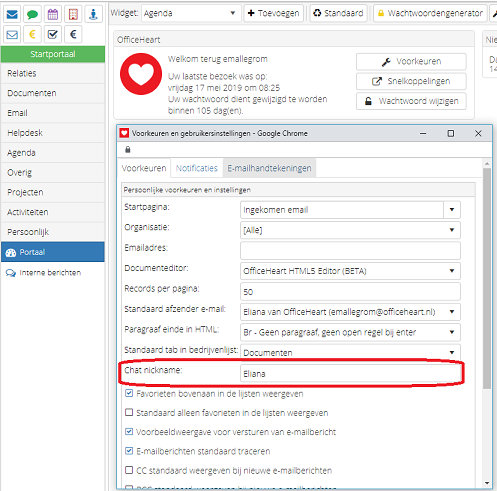Image resolution: width=497 pixels, height=491 pixels.
Task: Click the Records per pagina field
Action: (x=350, y=291)
